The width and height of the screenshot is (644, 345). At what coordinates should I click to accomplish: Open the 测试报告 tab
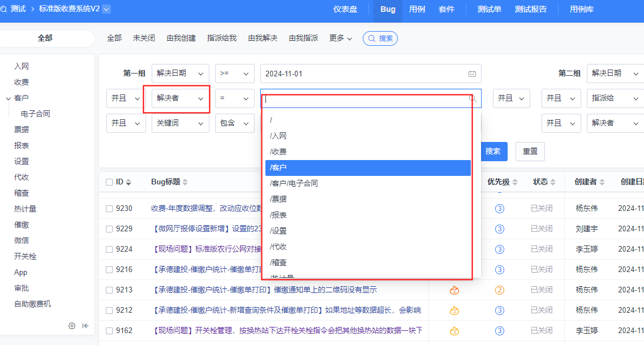click(x=530, y=9)
